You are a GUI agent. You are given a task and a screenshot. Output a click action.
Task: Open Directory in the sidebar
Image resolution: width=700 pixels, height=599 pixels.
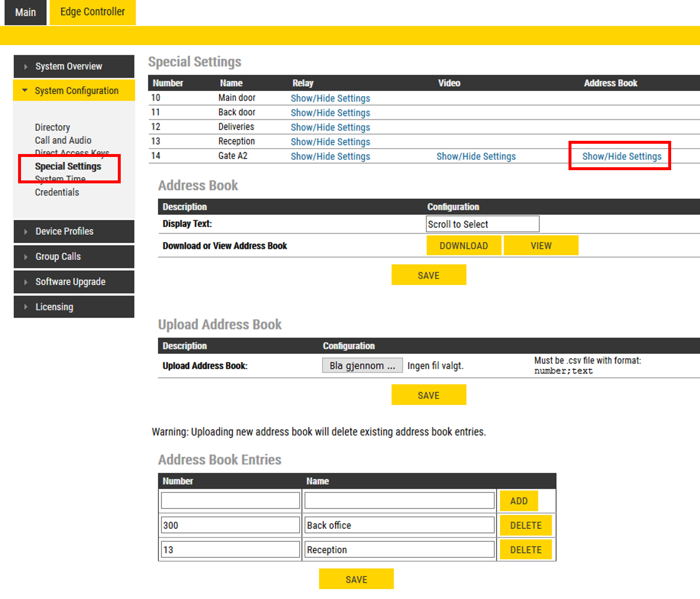tap(52, 128)
